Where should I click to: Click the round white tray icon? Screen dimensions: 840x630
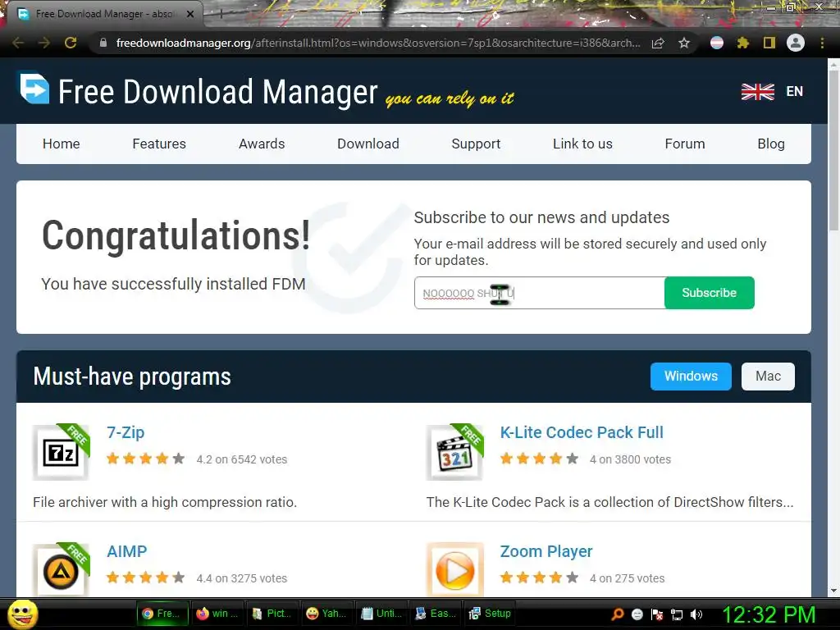[637, 614]
